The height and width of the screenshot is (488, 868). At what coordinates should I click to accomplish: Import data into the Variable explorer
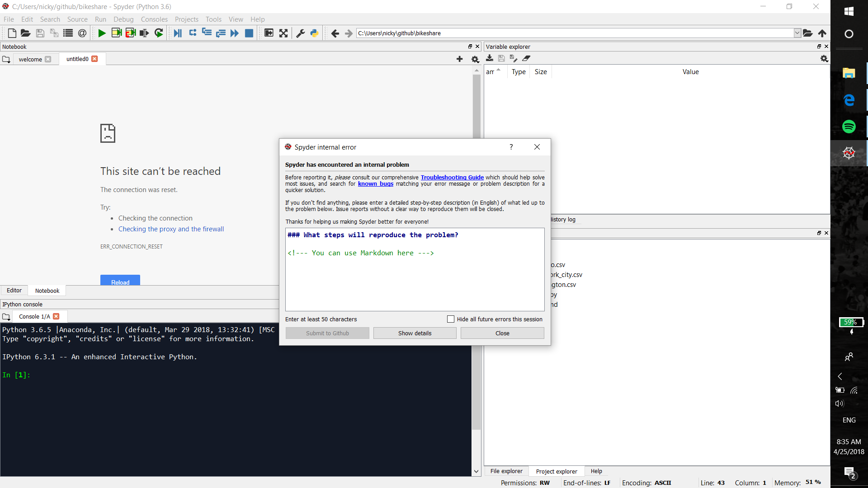[490, 58]
